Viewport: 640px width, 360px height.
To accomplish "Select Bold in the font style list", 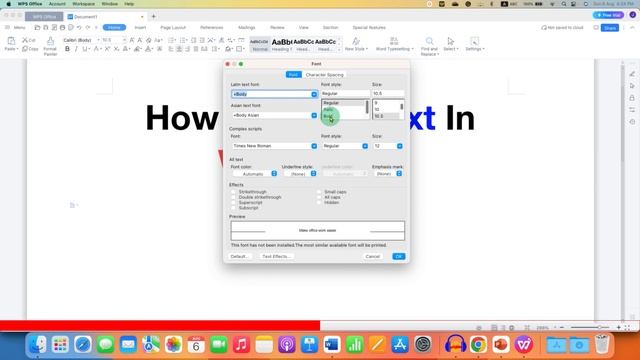I will [x=328, y=116].
